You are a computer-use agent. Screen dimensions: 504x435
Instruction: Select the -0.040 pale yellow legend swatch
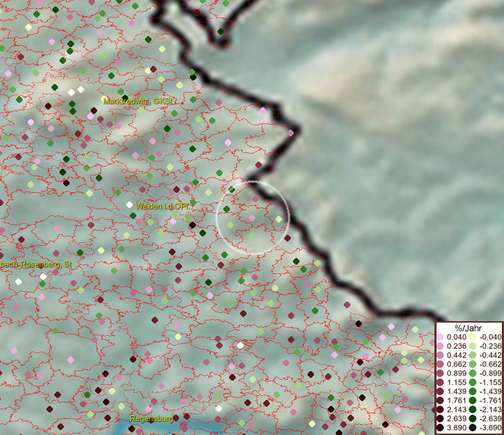tap(473, 337)
